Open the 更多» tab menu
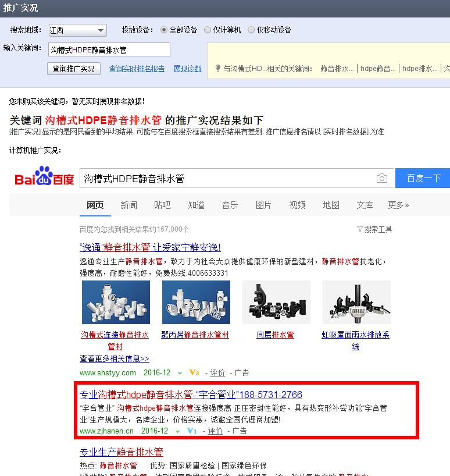 [398, 205]
